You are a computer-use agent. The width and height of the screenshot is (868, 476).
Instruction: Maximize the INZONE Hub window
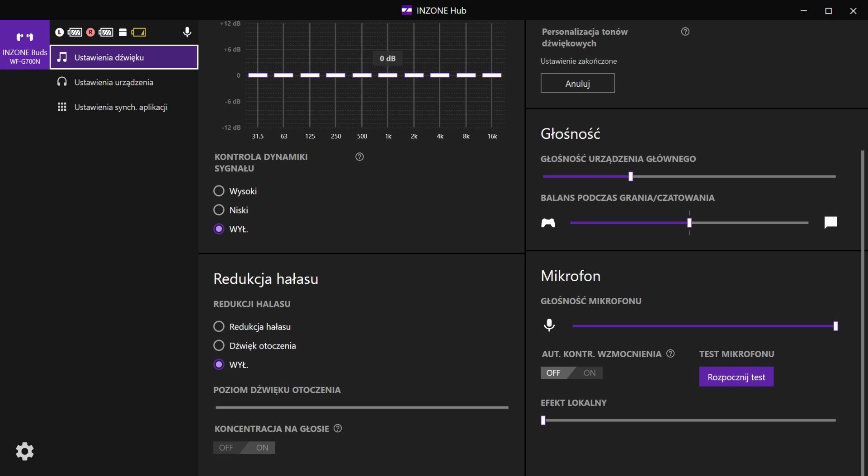[828, 10]
